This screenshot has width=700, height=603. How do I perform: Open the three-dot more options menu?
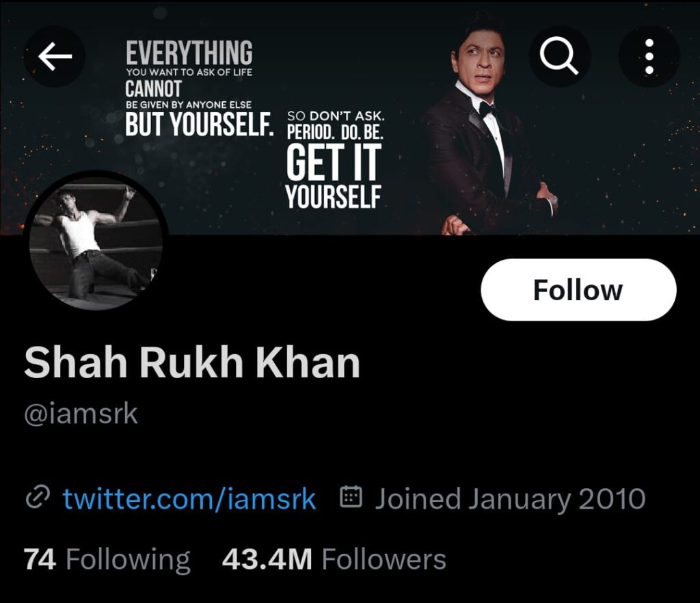pos(649,57)
